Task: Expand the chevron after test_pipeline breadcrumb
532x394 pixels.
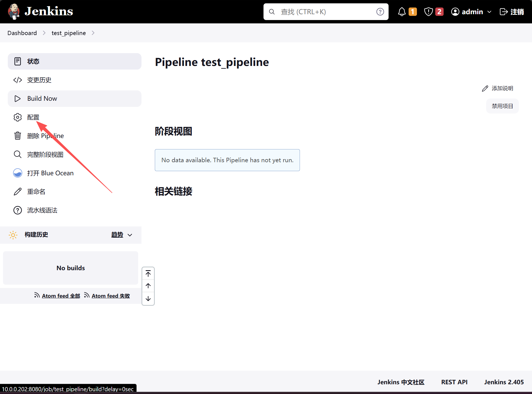Action: [x=93, y=33]
